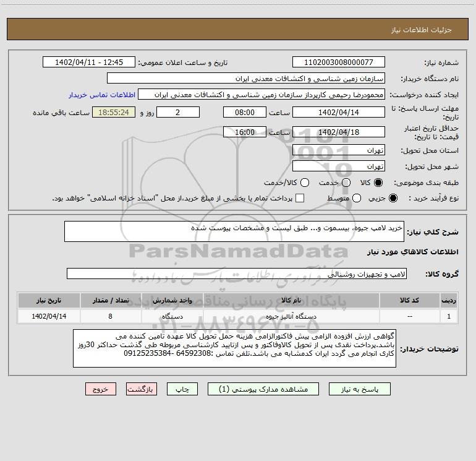The height and width of the screenshot is (461, 476).
Task: Open the اطلاعات تماس خریدار link
Action: click(x=102, y=95)
